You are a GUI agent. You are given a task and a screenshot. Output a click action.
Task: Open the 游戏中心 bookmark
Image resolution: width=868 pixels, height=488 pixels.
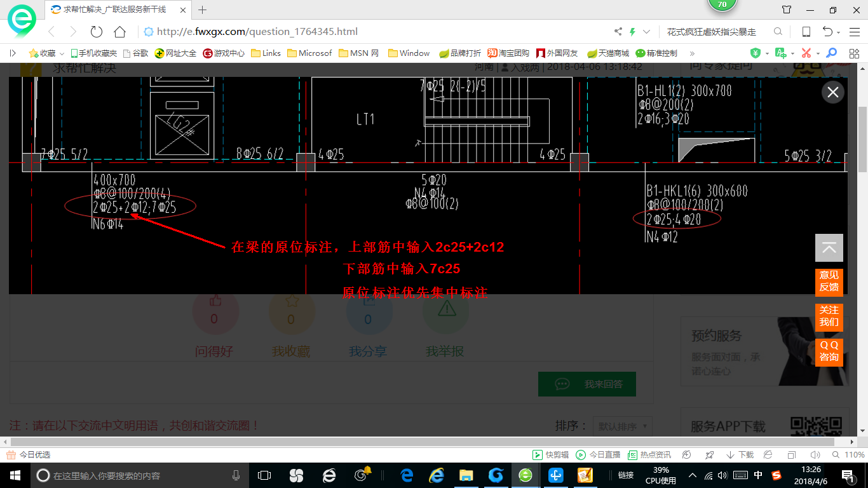pos(224,53)
